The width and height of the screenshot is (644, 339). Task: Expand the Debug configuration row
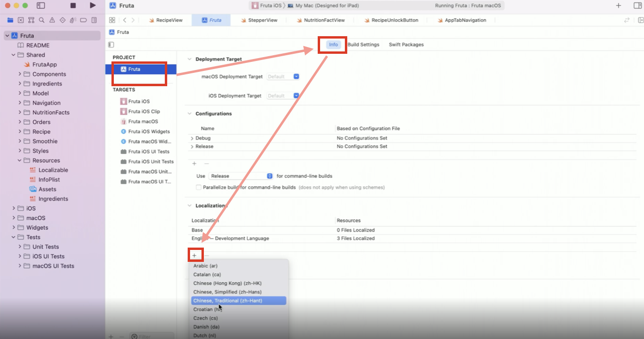tap(192, 139)
